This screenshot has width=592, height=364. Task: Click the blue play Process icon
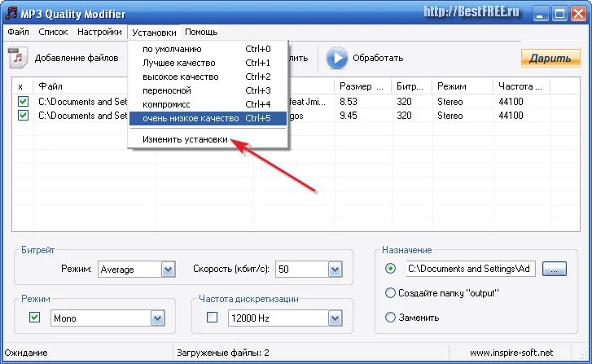click(x=336, y=58)
